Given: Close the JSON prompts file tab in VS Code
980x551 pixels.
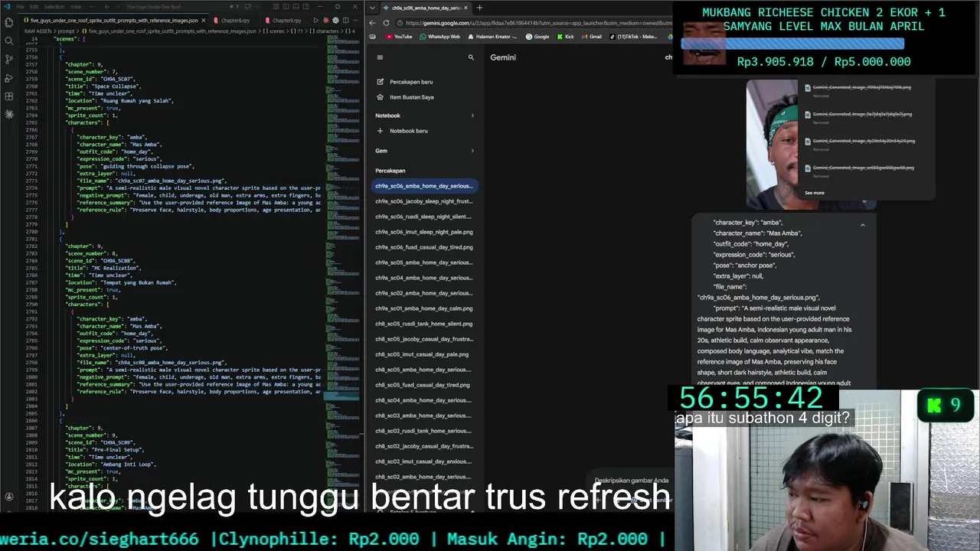Looking at the screenshot, I should click(204, 20).
